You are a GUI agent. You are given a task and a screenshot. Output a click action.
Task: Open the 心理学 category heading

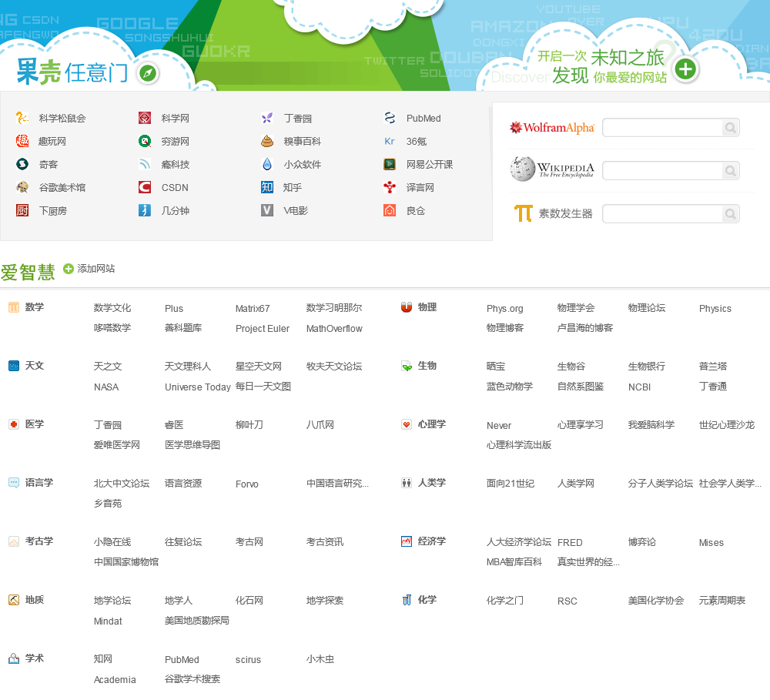pyautogui.click(x=432, y=424)
